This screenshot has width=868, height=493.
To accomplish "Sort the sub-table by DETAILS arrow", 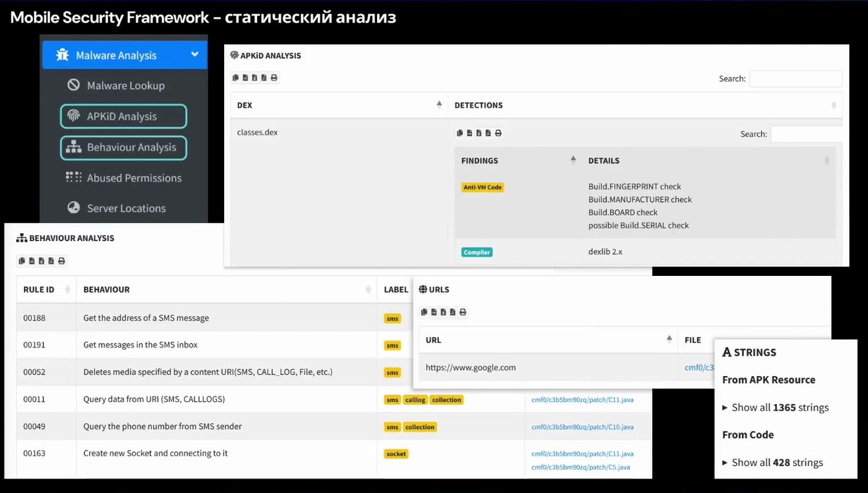I will click(827, 160).
